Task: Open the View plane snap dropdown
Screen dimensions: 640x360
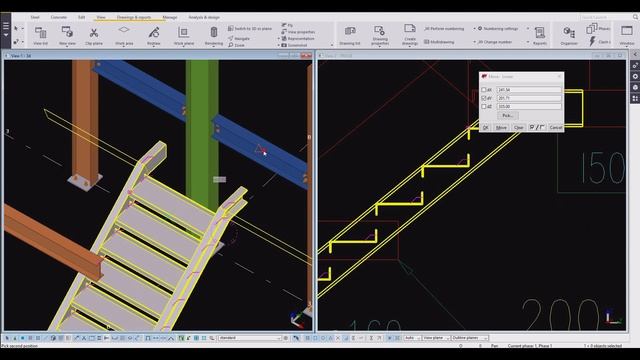Action: (436, 338)
